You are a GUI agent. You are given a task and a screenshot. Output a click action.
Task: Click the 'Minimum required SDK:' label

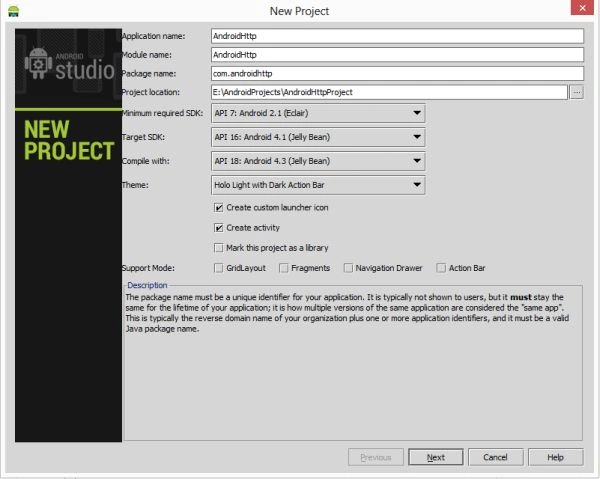pyautogui.click(x=162, y=113)
